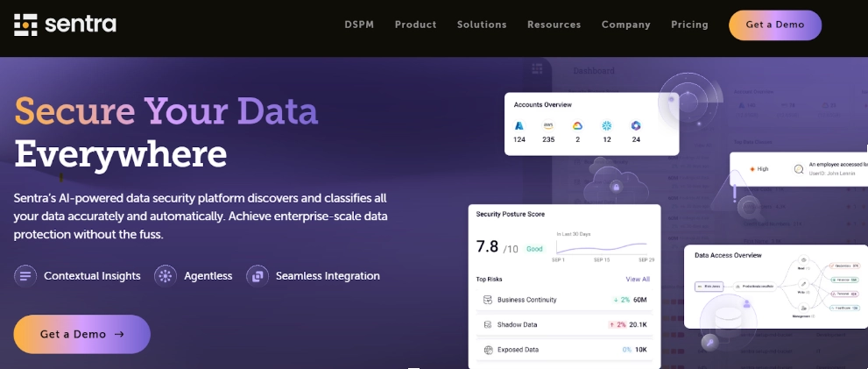Select the Snowflake icon showing 12
The image size is (868, 369).
point(607,125)
